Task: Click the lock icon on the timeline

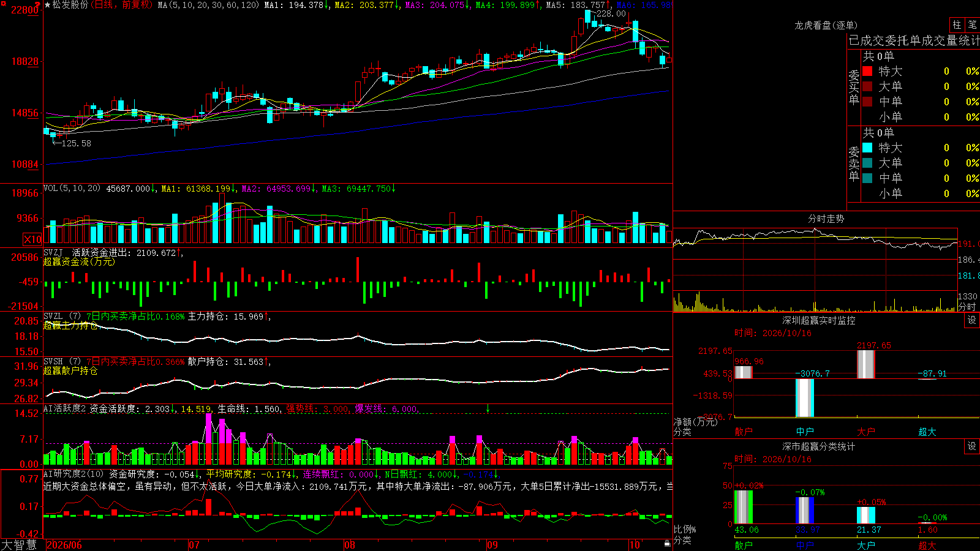Action: (x=667, y=544)
